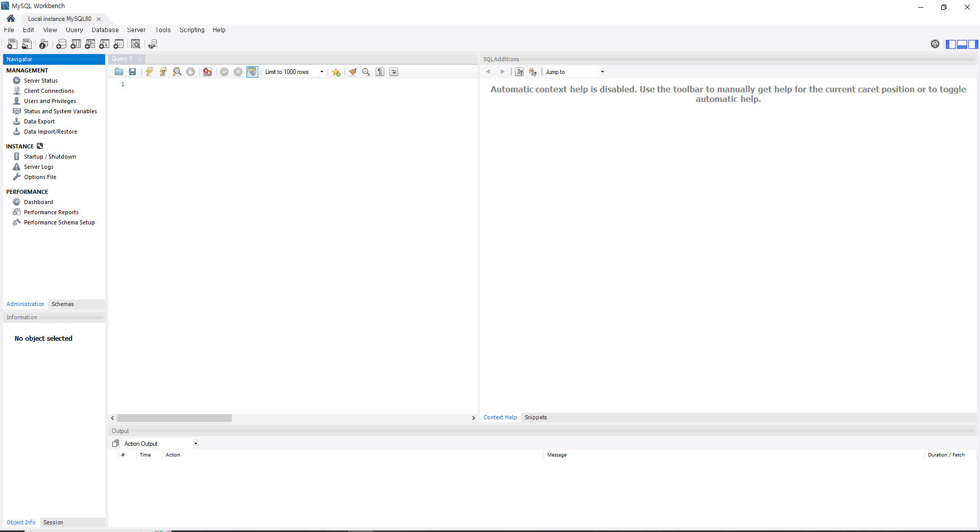The height and width of the screenshot is (532, 980).
Task: Run EXPLAIN on current statement icon
Action: point(177,72)
